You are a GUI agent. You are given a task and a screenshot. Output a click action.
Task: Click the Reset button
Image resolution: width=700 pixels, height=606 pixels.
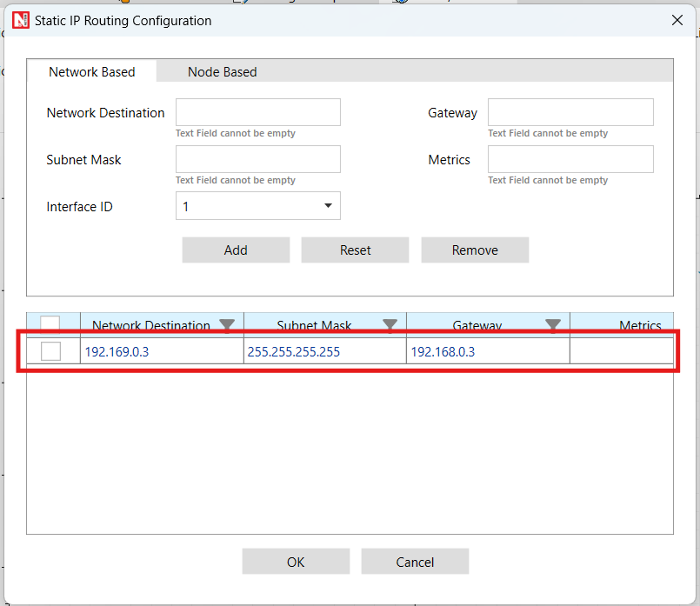(355, 250)
